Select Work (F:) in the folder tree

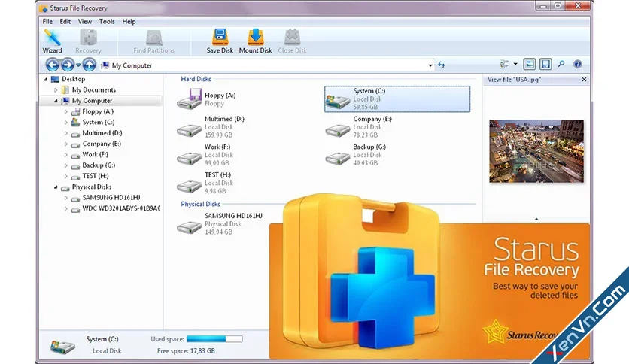[96, 154]
